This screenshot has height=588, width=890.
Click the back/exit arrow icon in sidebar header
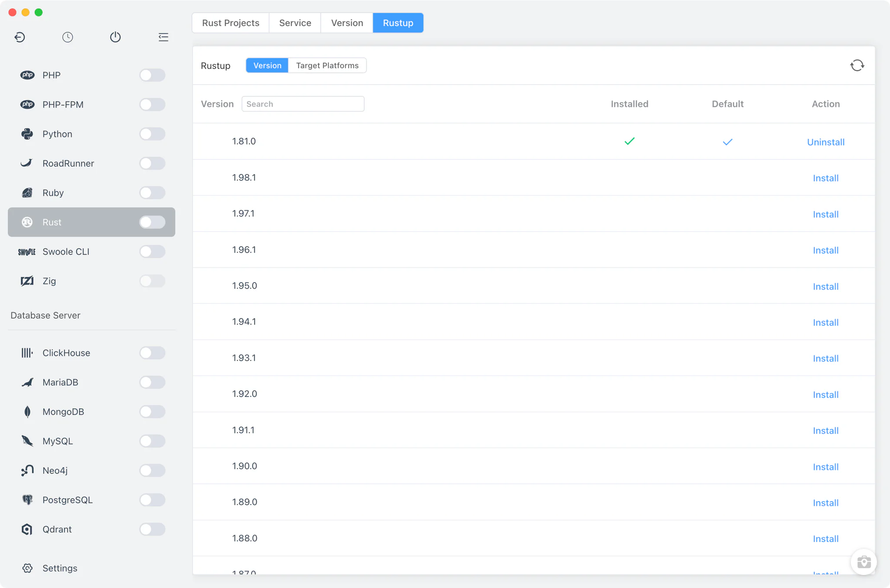(20, 37)
